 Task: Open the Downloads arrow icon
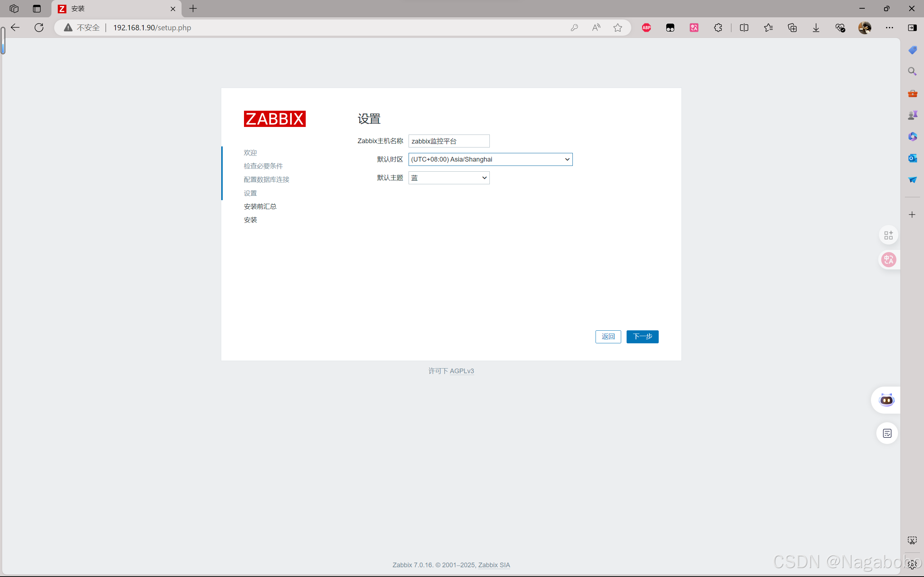pyautogui.click(x=816, y=27)
